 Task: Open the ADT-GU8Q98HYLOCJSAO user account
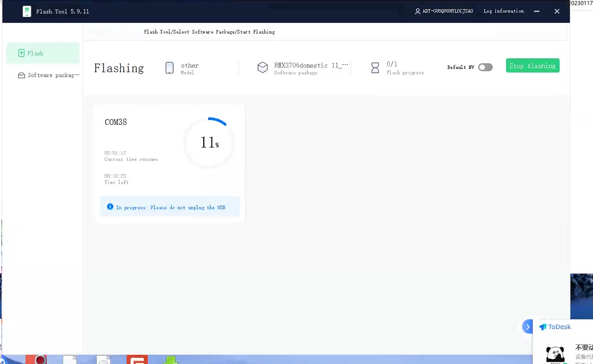tap(444, 11)
